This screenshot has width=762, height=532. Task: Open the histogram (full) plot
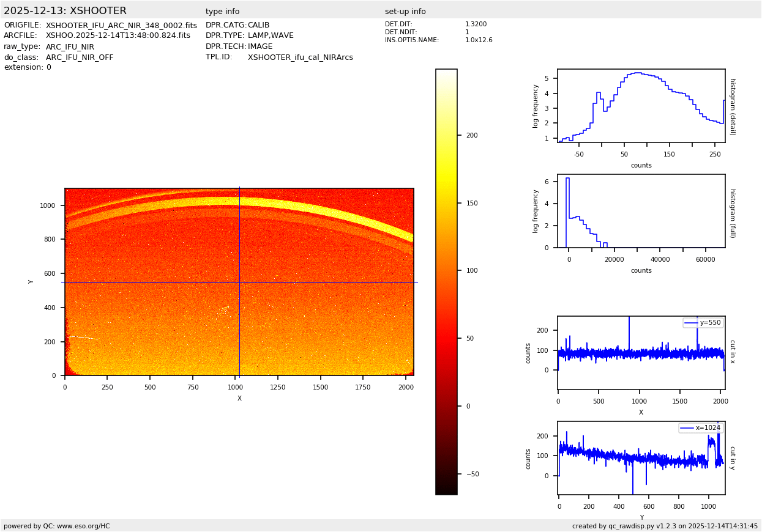(641, 211)
